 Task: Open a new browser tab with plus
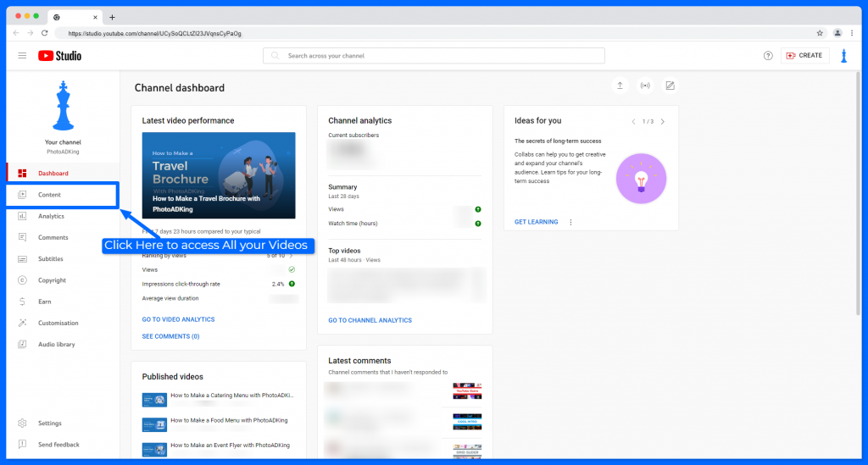113,17
